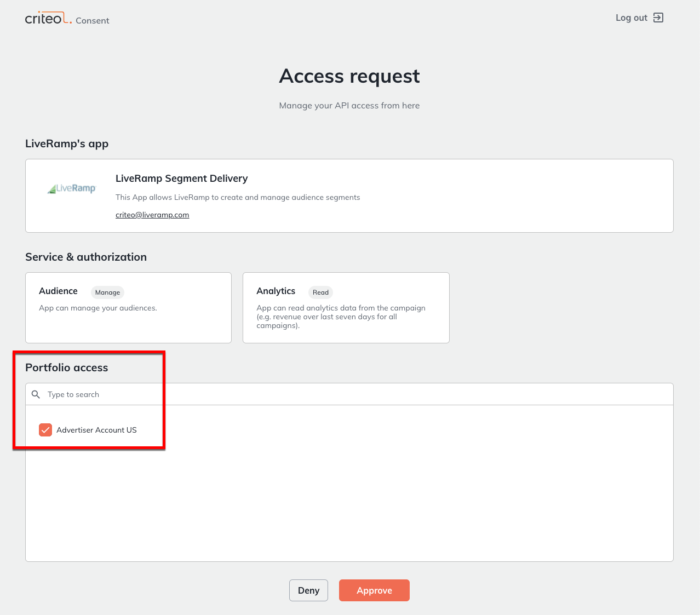The width and height of the screenshot is (700, 615).
Task: Uncheck the Advertiser Account US checkbox
Action: tap(45, 430)
